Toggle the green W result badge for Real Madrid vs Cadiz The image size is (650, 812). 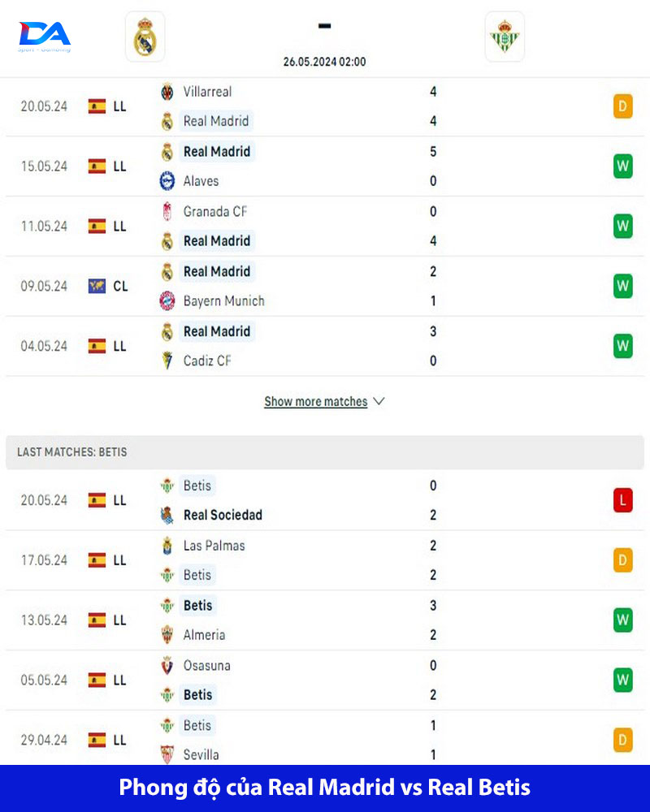[x=622, y=346]
